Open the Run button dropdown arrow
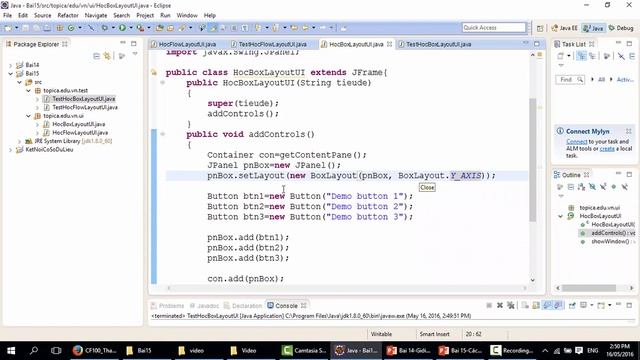This screenshot has height=360, width=640. coord(131,28)
